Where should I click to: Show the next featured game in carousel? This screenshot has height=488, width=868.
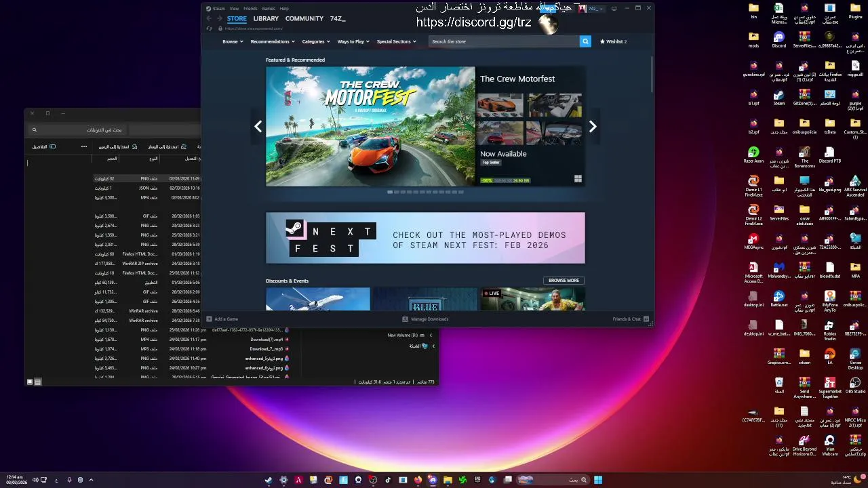pyautogui.click(x=593, y=127)
